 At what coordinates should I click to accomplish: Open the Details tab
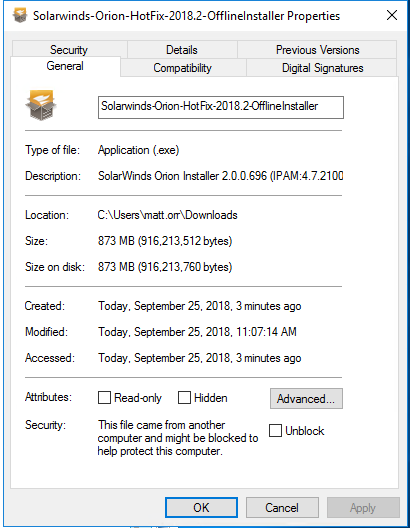(x=182, y=50)
